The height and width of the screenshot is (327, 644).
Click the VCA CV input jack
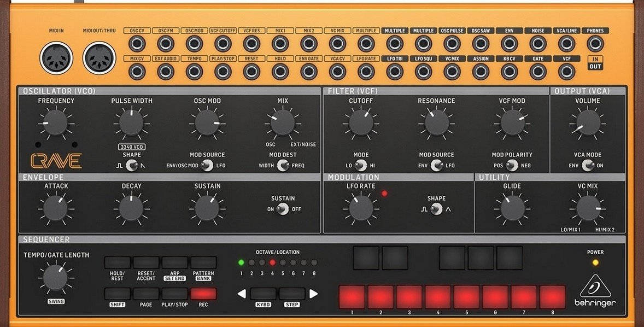click(x=338, y=72)
